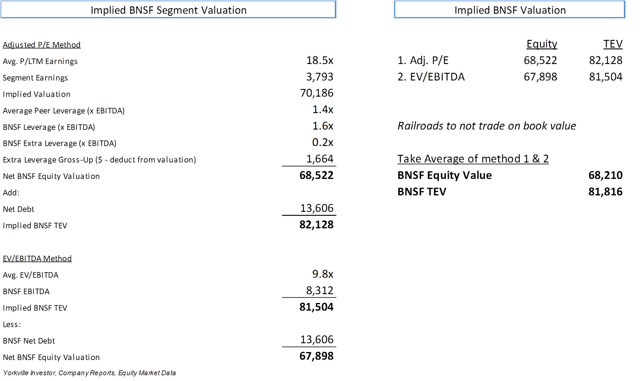Click the BNSF EBITDA value 8,312
The width and height of the screenshot is (640, 381).
pyautogui.click(x=320, y=290)
